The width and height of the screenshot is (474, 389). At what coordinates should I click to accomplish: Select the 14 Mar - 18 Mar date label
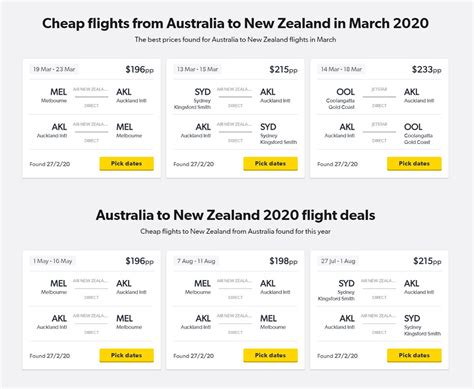click(341, 69)
